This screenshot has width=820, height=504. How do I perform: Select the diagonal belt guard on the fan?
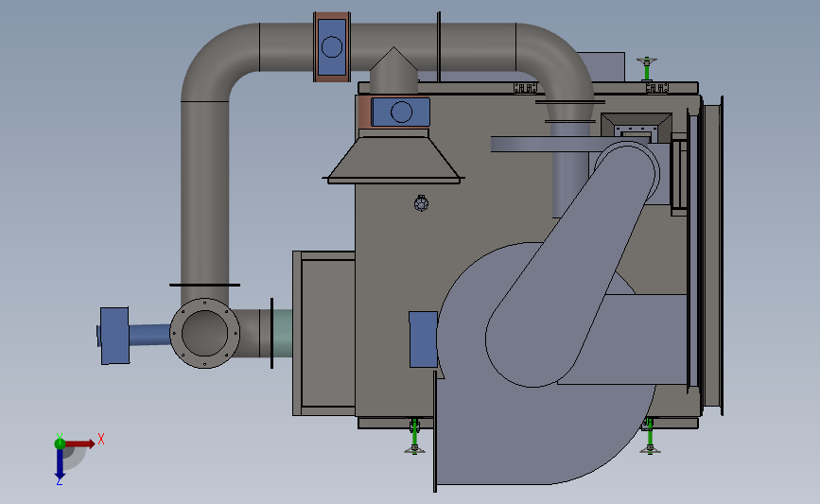(572, 264)
